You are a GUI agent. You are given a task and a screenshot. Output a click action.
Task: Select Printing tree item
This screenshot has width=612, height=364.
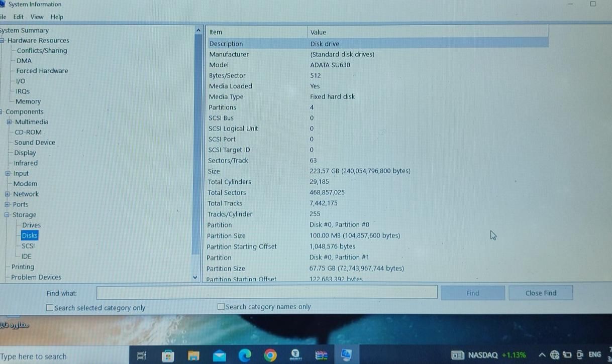(23, 267)
